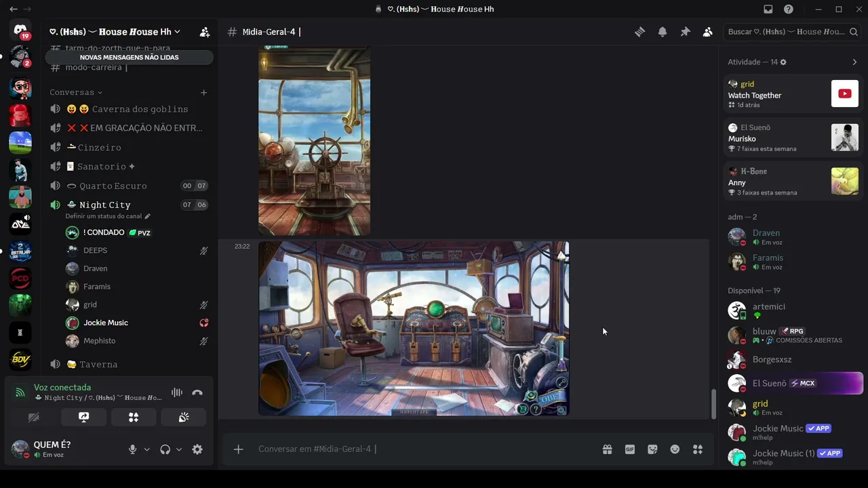The image size is (868, 488).
Task: Open the red PCD server icon
Action: click(20, 278)
